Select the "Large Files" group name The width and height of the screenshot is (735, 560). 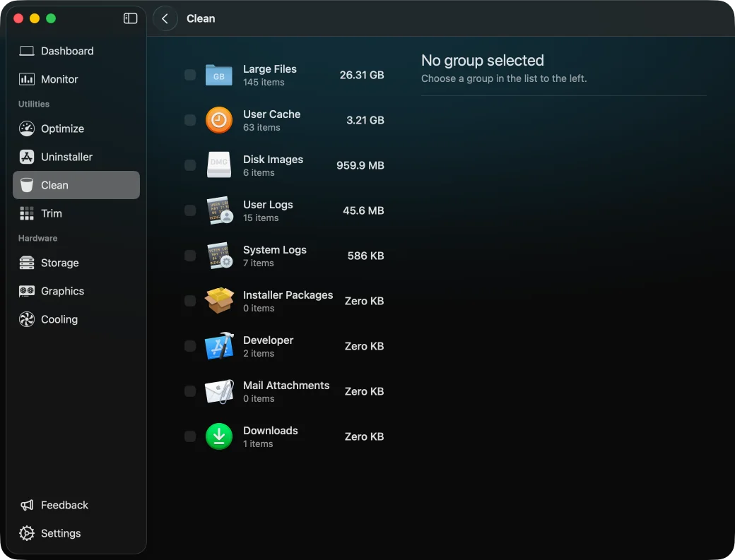pyautogui.click(x=270, y=68)
